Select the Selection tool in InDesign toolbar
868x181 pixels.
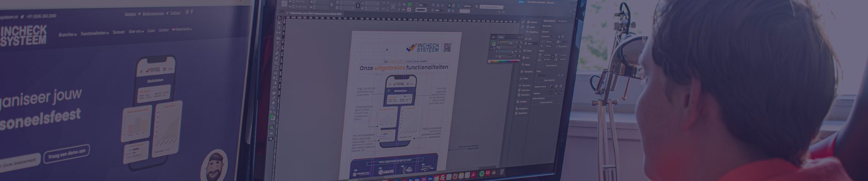point(279,19)
